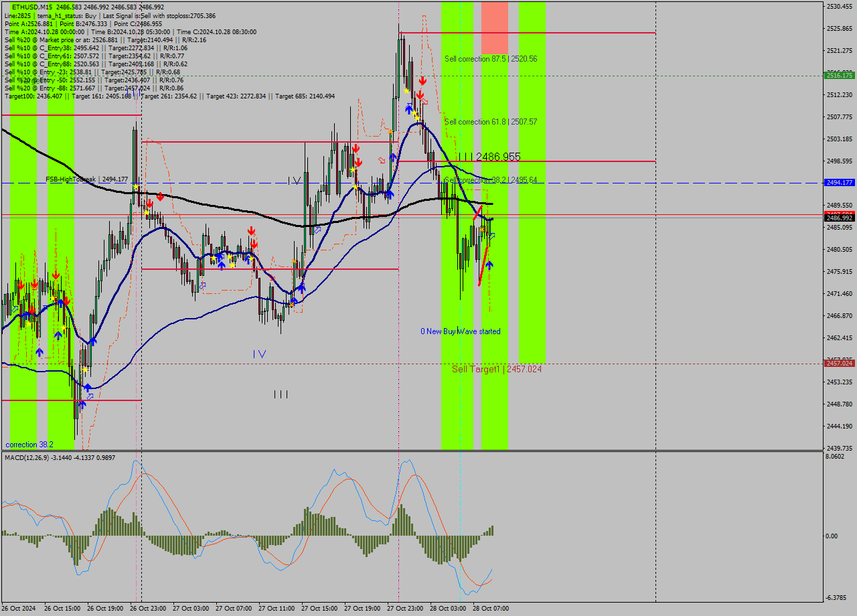This screenshot has width=857, height=616.
Task: Click the '27 Oct 07:00' time axis label
Action: tap(234, 609)
